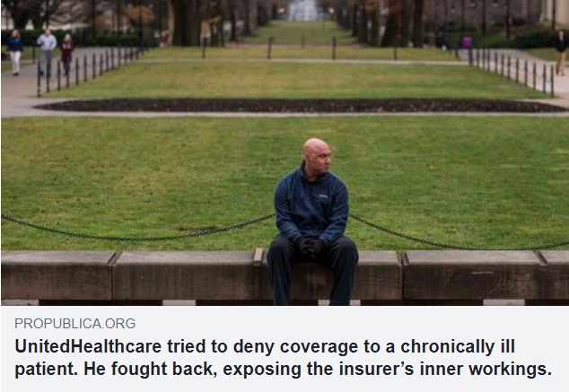Click the stone ledge left of the man

131,274
